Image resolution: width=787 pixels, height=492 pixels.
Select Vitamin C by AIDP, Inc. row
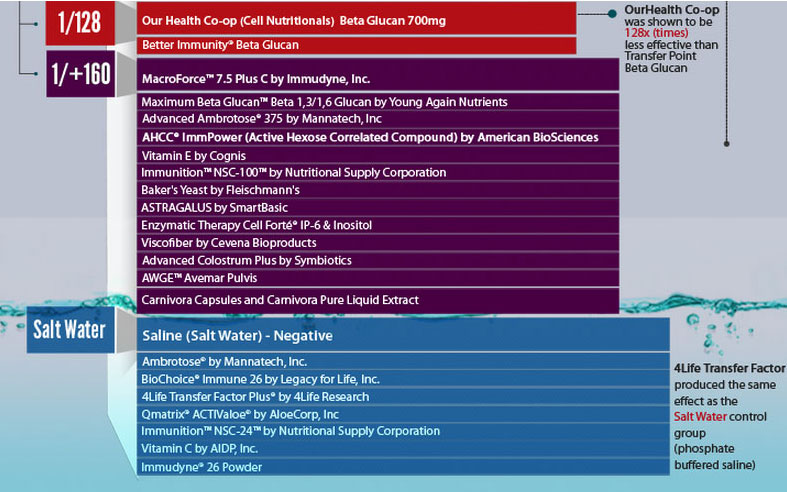(x=403, y=449)
